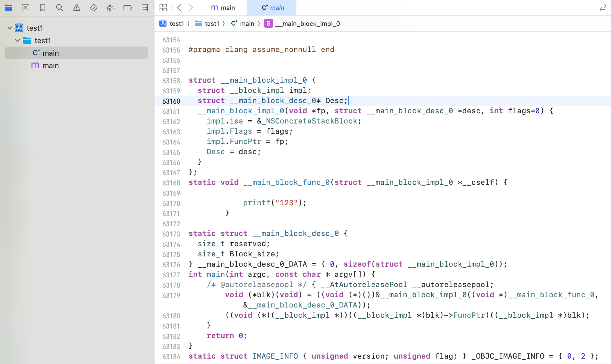Show the Breakpoint navigator
The width and height of the screenshot is (611, 364).
(128, 8)
